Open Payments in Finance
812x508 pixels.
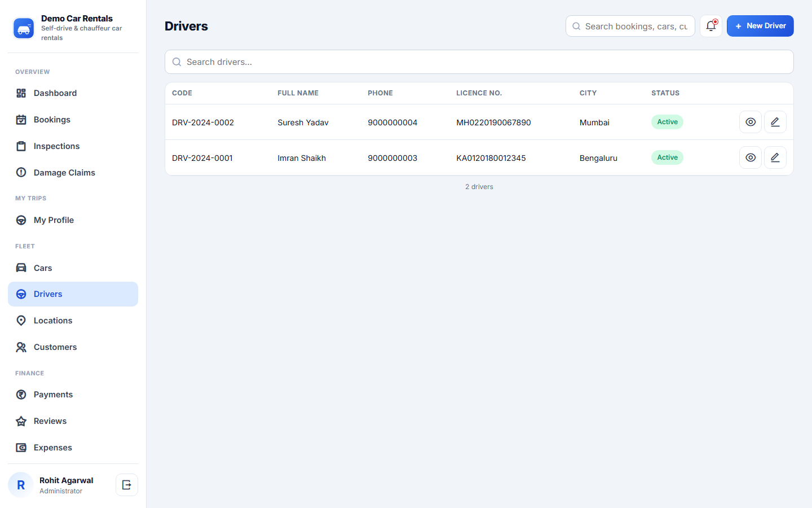[x=73, y=395]
